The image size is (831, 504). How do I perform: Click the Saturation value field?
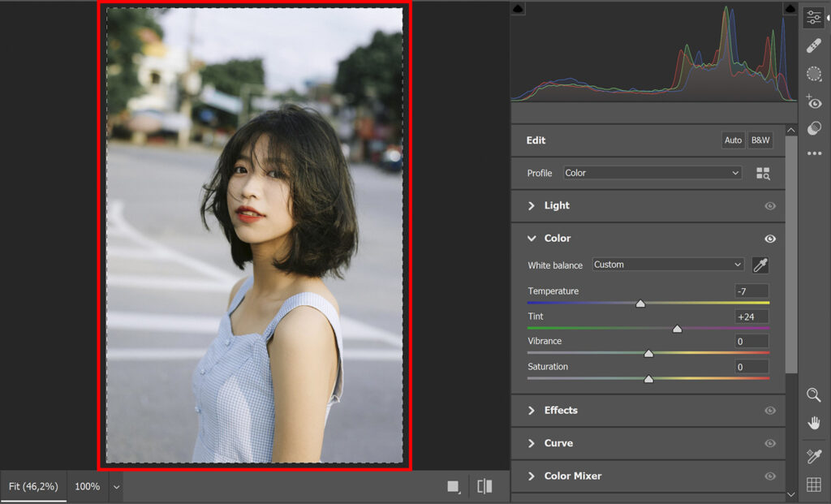pos(751,367)
